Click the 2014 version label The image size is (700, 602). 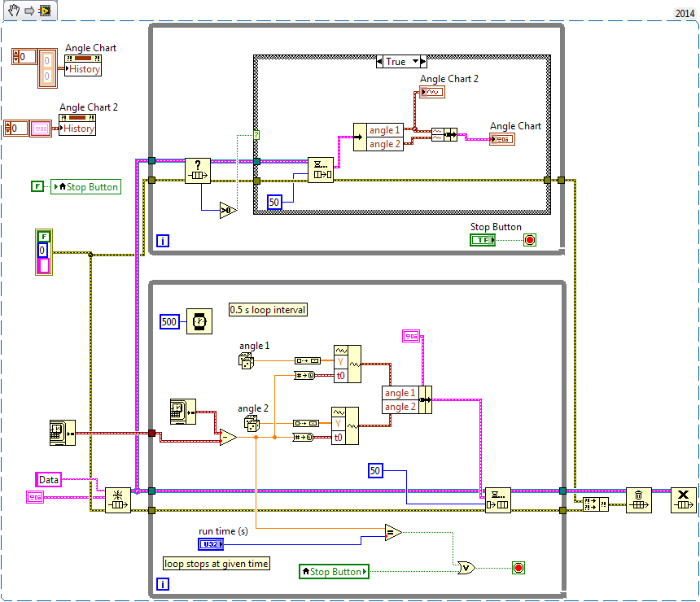tap(685, 14)
